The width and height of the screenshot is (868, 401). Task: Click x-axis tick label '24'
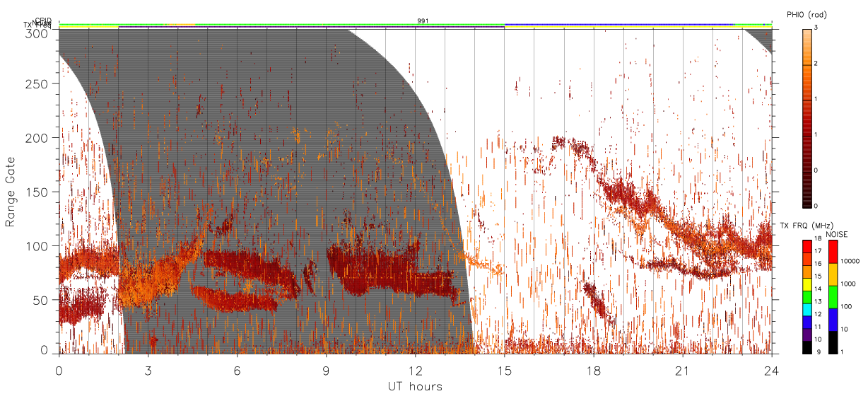click(x=771, y=370)
